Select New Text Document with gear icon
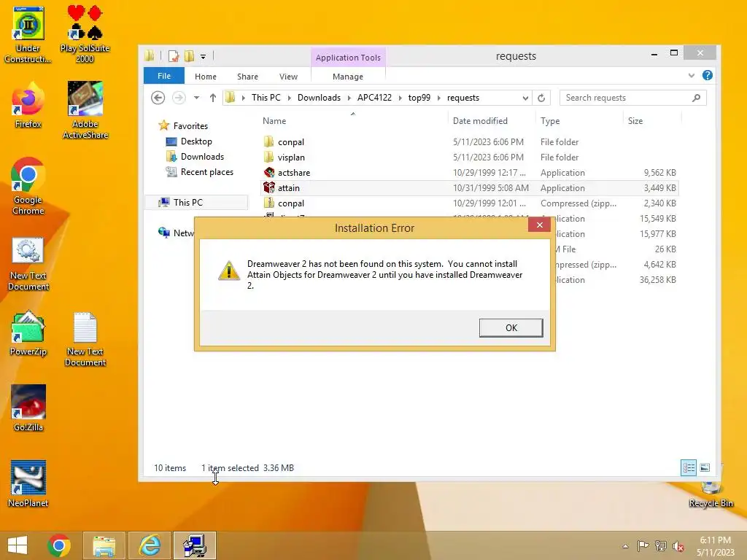The image size is (747, 560). 28,264
